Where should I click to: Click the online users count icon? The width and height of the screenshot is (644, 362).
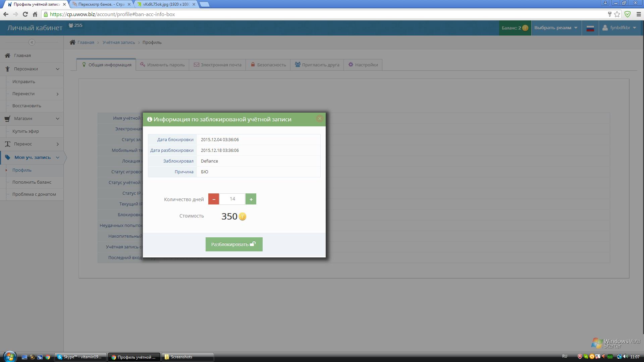[x=71, y=25]
